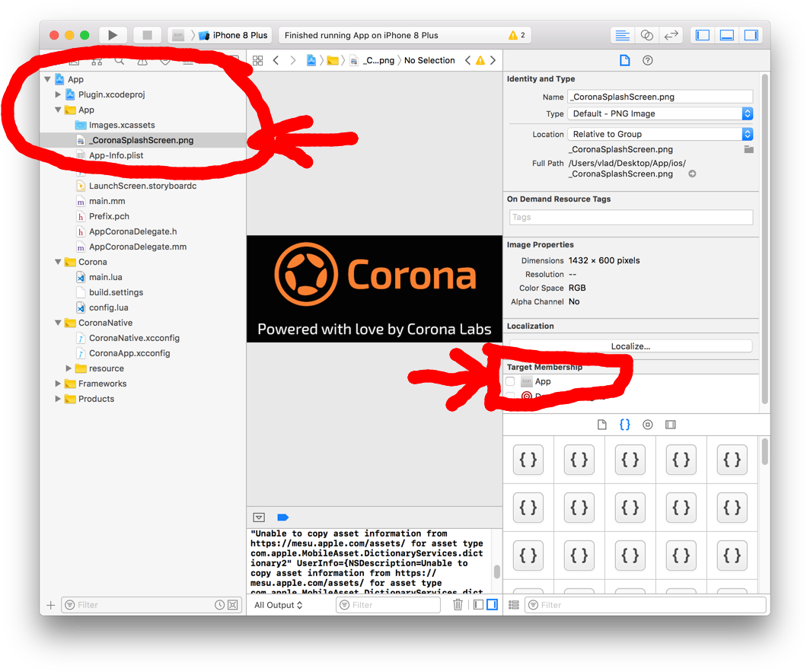Click the Tags input field under On Demand Resource Tags
This screenshot has width=807, height=672.
[630, 217]
